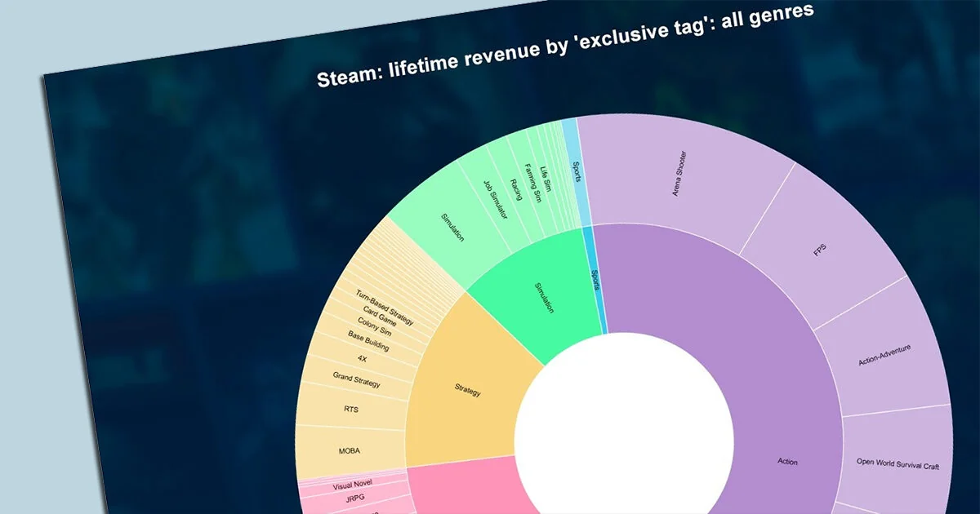The width and height of the screenshot is (980, 514).
Task: Click the RTS segment
Action: tap(352, 409)
